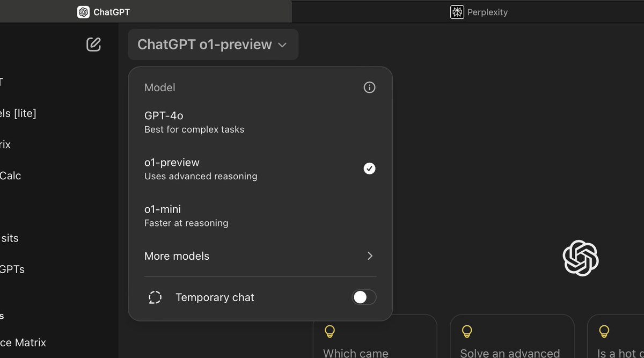The image size is (644, 358).
Task: Click the lightbulb on the "Is a hot" card
Action: tap(604, 332)
